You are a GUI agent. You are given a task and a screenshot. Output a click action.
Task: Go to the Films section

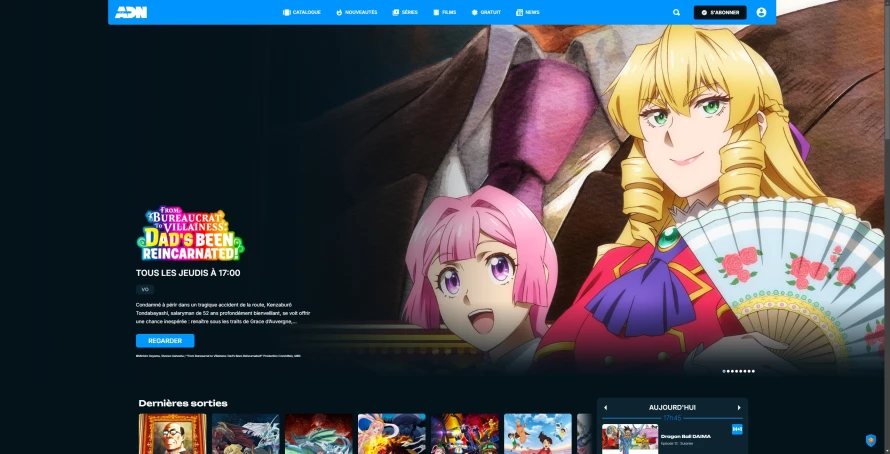(444, 12)
